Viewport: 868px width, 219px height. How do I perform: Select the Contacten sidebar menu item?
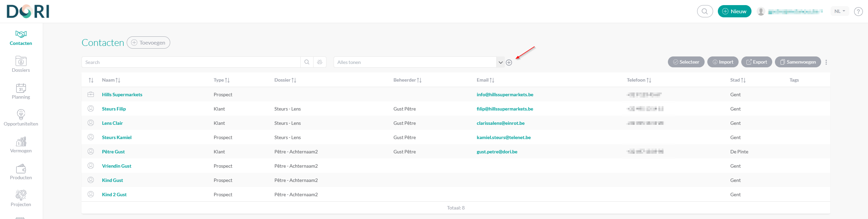click(21, 38)
